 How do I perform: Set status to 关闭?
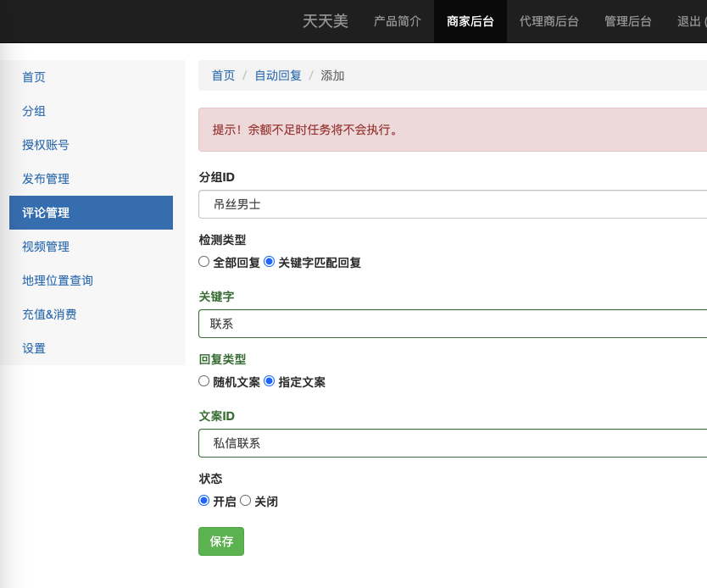click(246, 501)
